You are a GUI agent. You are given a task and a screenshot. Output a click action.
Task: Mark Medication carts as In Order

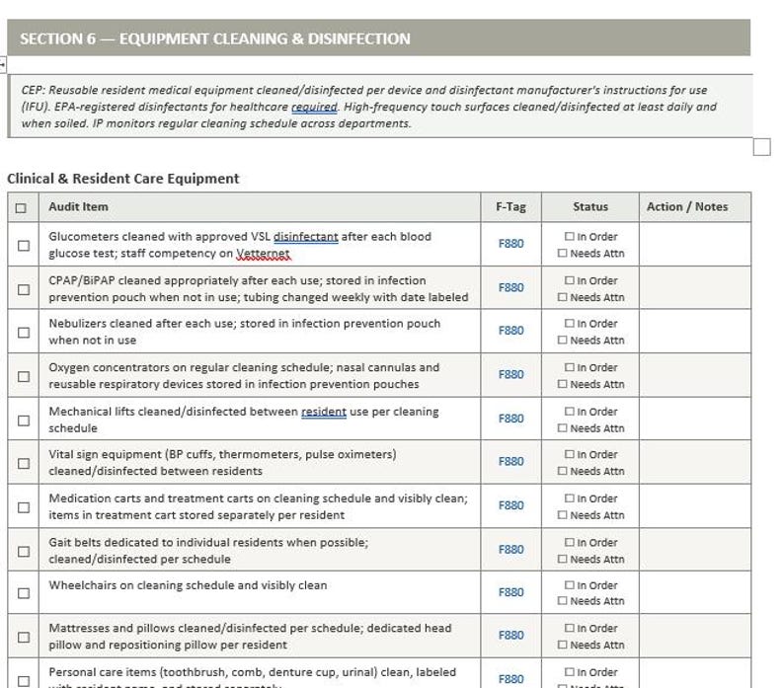click(569, 498)
